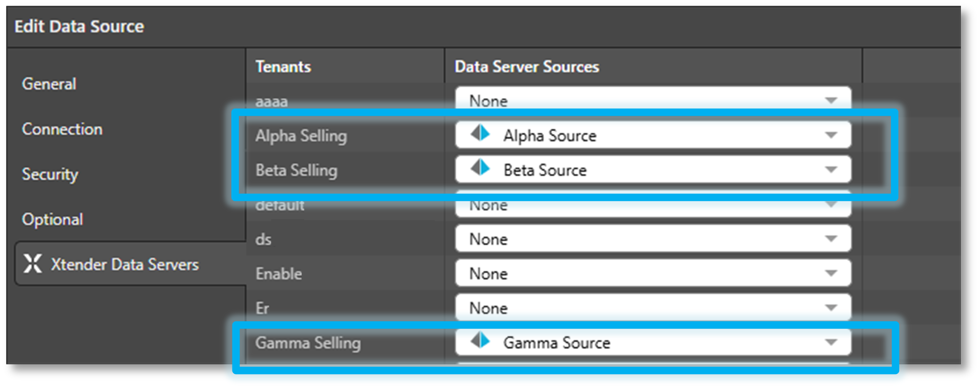Select the Xtender Data Servers tab
The image size is (980, 386).
point(130,264)
